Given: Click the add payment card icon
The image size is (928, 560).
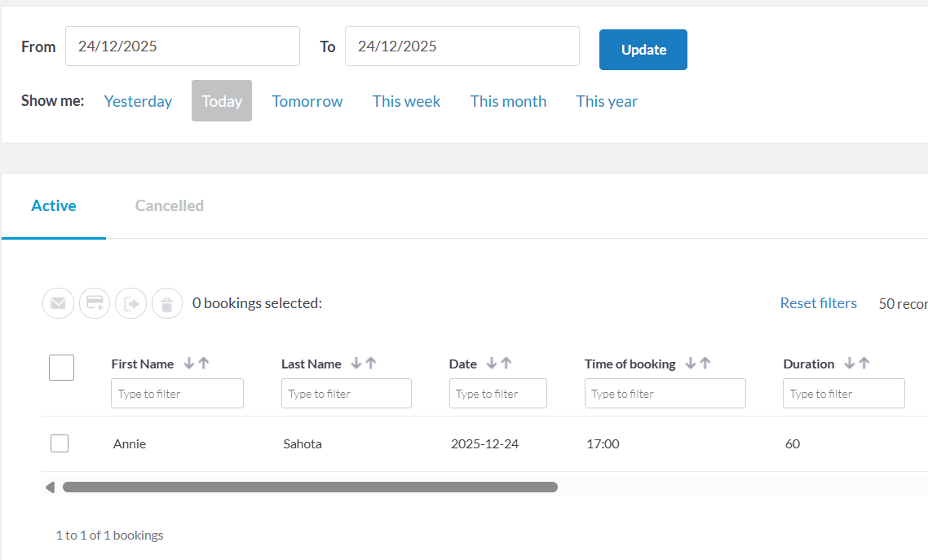Looking at the screenshot, I should [x=95, y=304].
